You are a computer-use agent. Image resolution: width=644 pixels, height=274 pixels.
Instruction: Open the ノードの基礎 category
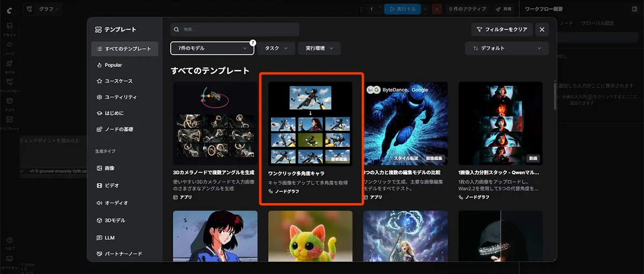[x=125, y=129]
